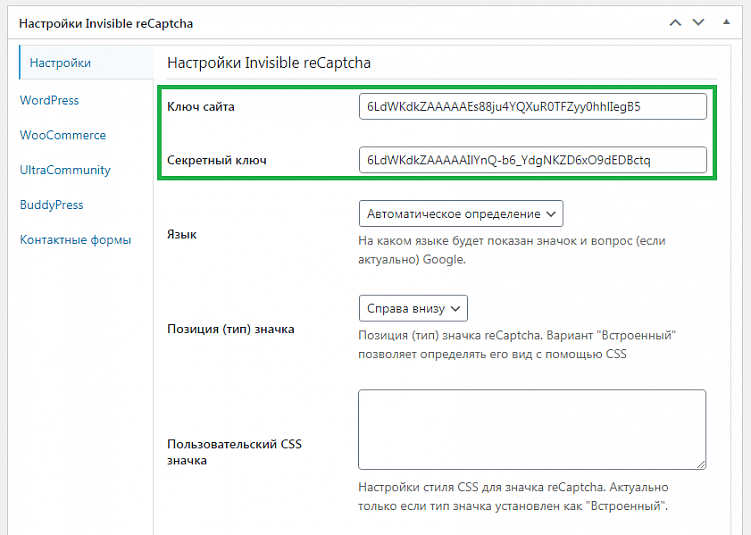Screen dimensions: 751x535
Task: Click inside the Пользовательский CSS textarea
Action: click(531, 429)
